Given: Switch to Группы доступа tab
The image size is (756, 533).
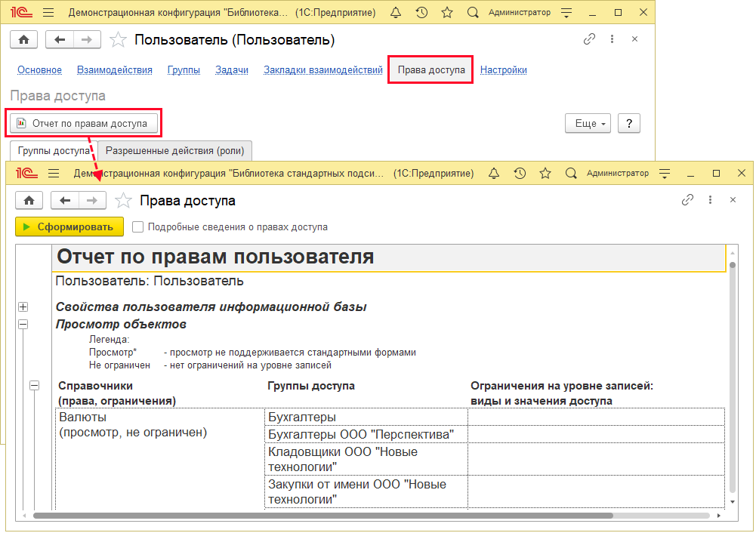Looking at the screenshot, I should coord(54,151).
